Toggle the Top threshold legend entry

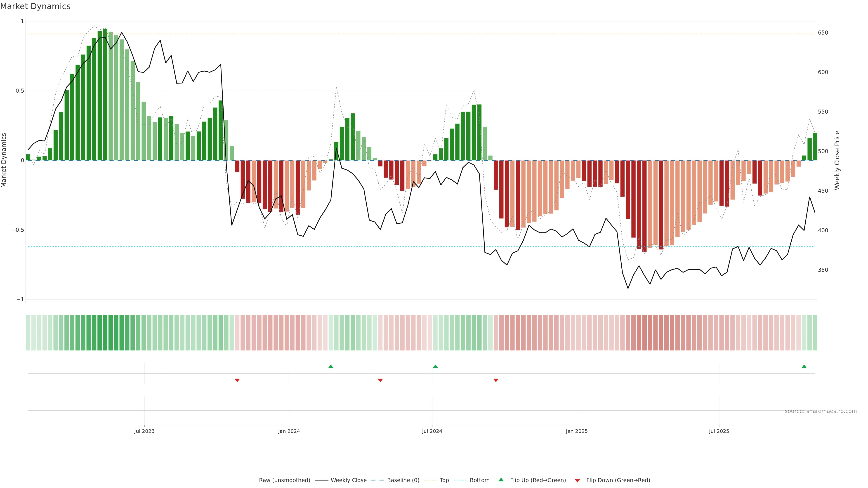pos(444,480)
